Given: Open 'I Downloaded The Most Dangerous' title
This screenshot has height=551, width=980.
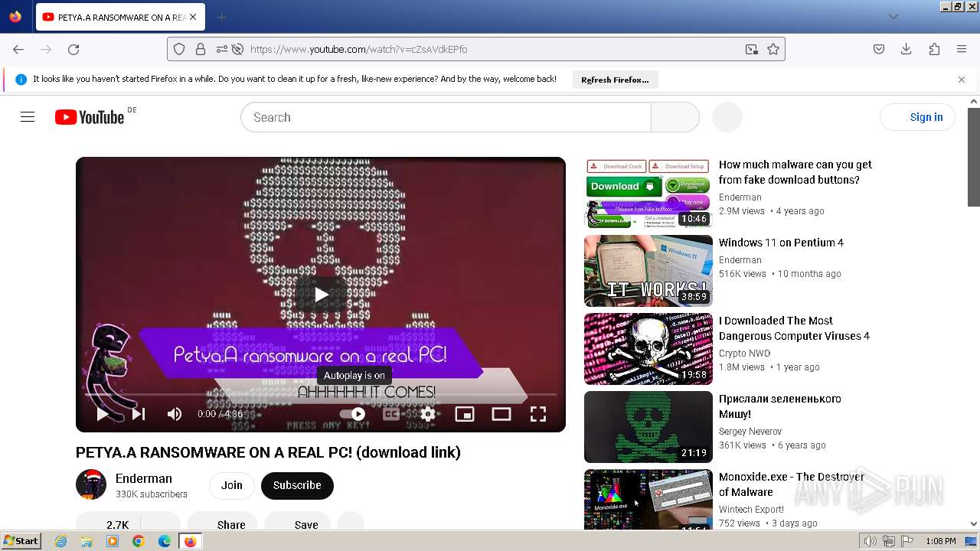Looking at the screenshot, I should pyautogui.click(x=795, y=328).
